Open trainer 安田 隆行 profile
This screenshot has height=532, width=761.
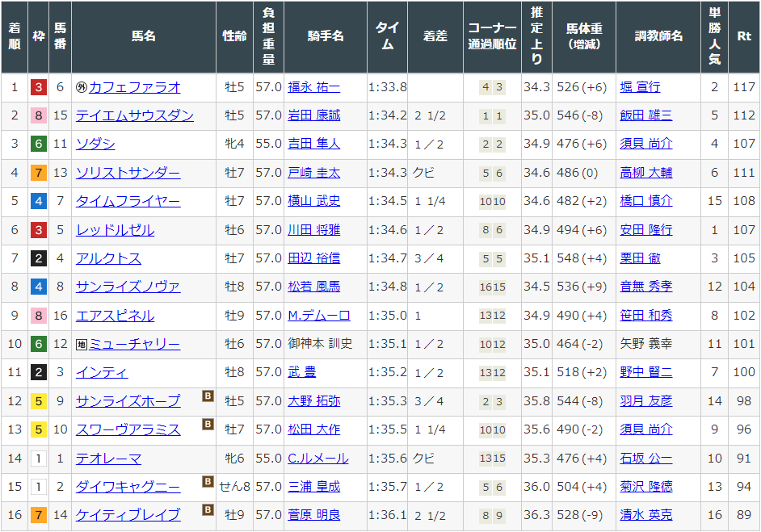click(x=646, y=230)
